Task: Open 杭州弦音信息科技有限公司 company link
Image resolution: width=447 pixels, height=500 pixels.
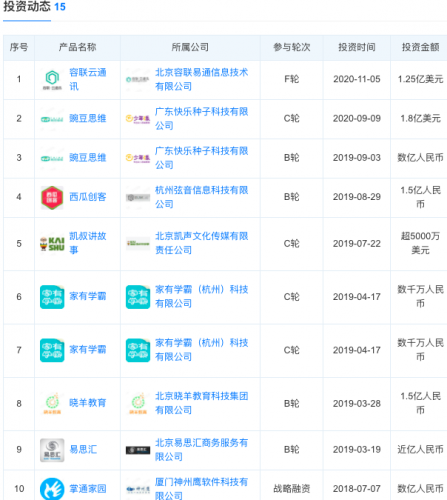Action: click(x=201, y=197)
